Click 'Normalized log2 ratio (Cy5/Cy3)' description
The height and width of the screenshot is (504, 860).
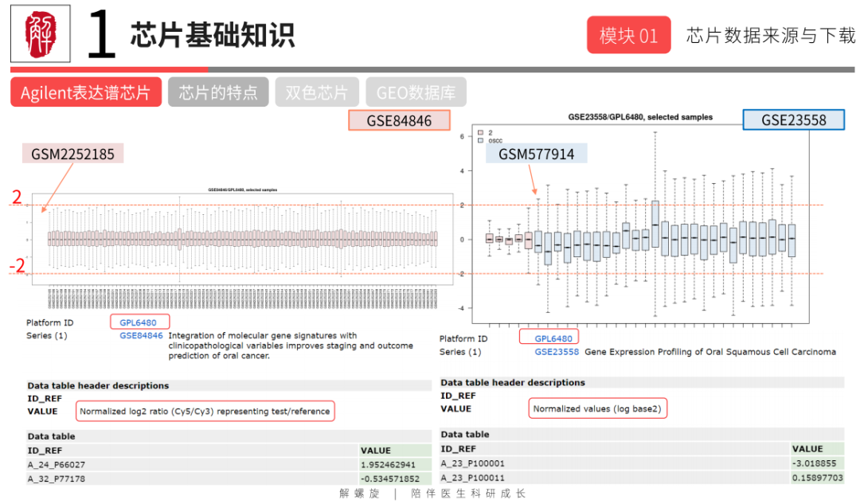pos(205,412)
